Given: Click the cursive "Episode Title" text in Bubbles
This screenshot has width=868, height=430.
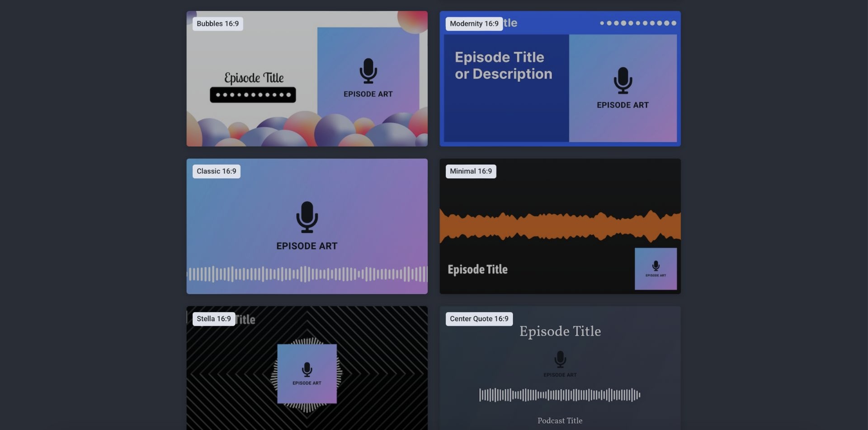Looking at the screenshot, I should click(254, 78).
